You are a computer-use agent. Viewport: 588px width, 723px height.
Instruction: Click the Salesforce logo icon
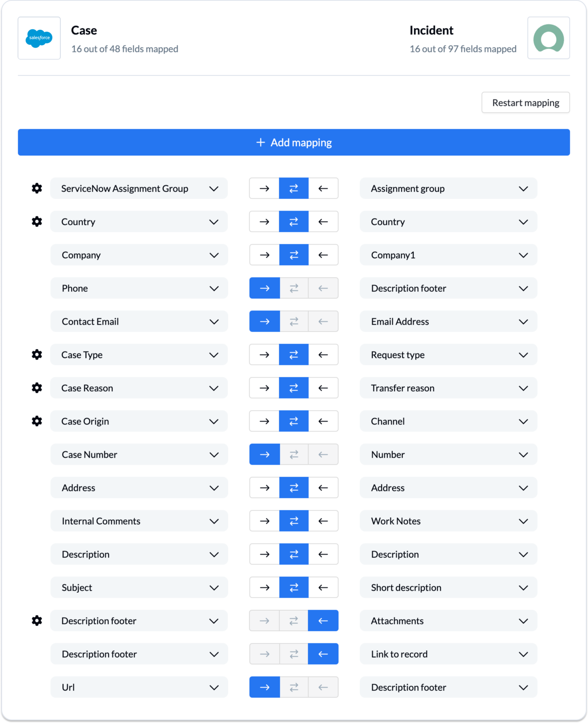tap(39, 38)
